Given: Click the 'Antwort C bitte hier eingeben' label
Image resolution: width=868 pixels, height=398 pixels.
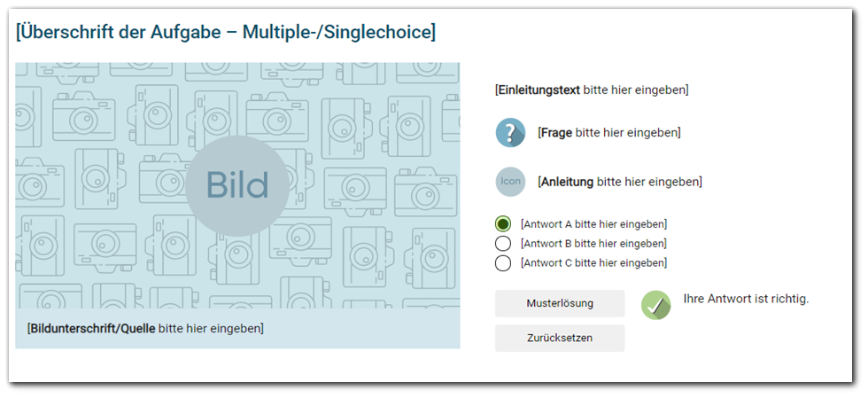Looking at the screenshot, I should (593, 262).
